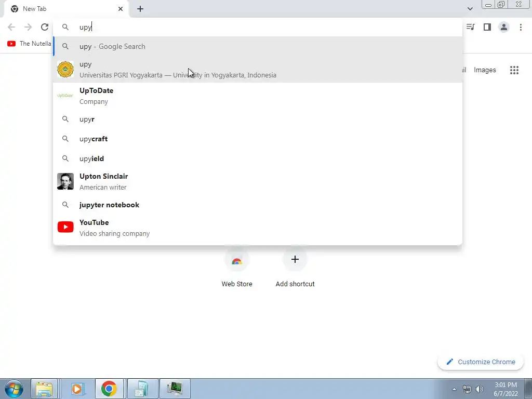
Task: Choose the upyr search suggestion
Action: pos(258,119)
